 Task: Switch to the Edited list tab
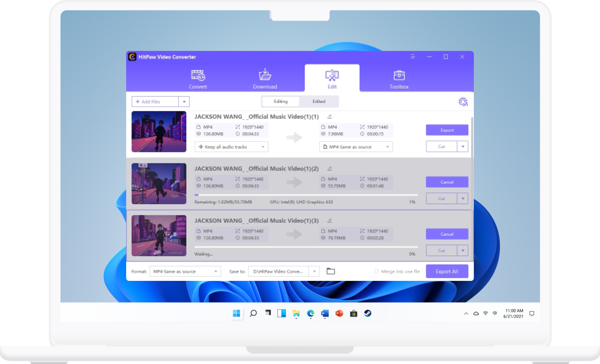click(x=319, y=101)
